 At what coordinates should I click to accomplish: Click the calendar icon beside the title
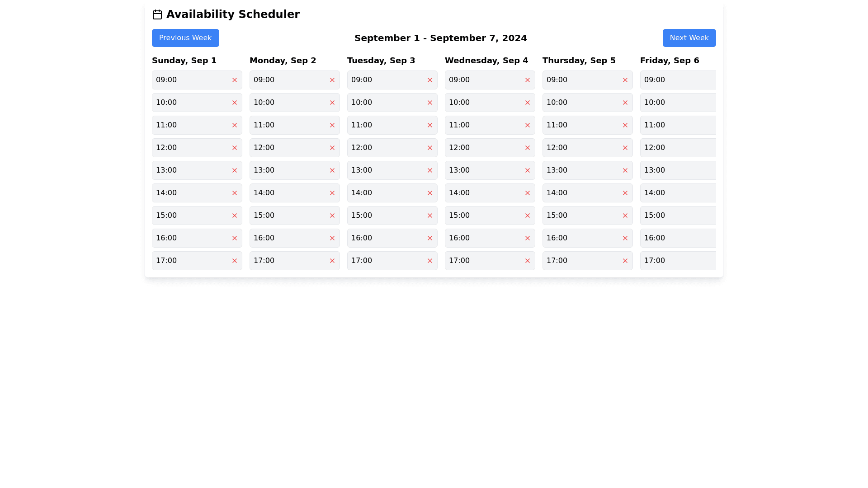coord(157,14)
